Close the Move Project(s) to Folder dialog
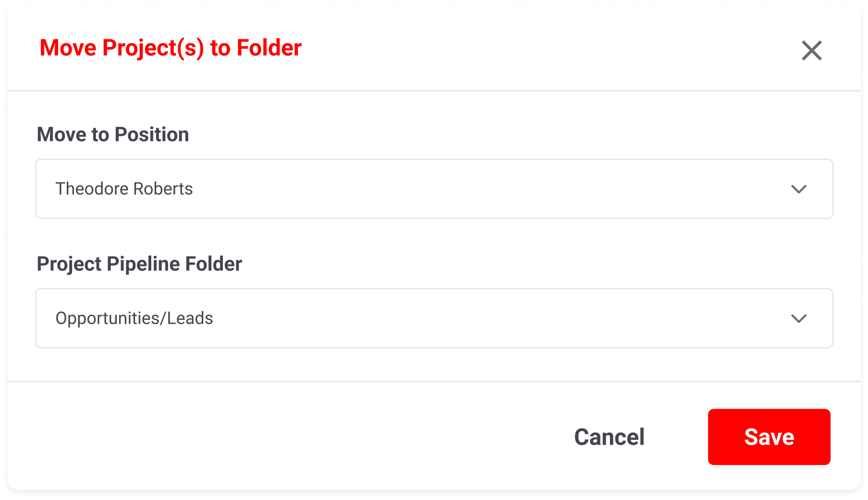This screenshot has width=868, height=500. [811, 50]
